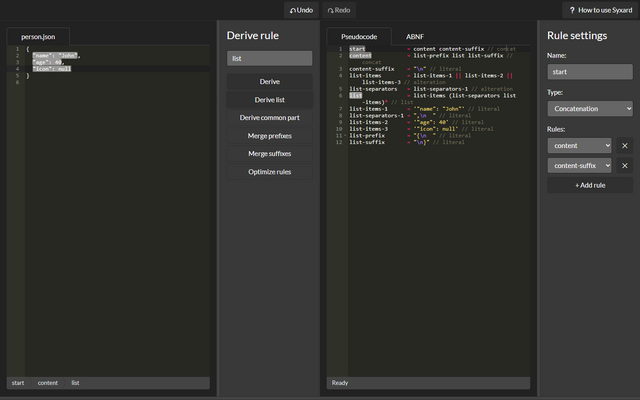Click list-items-3 rule name on line 10
Image resolution: width=640 pixels, height=400 pixels.
point(368,129)
